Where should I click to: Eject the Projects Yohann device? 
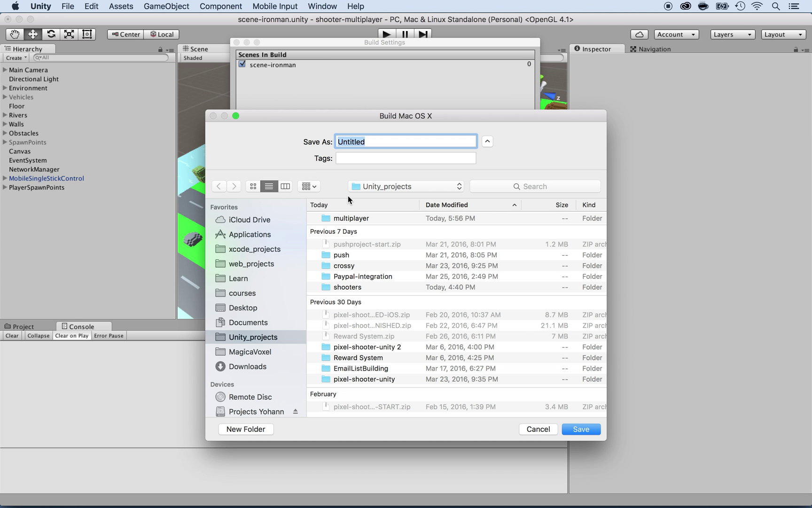(x=296, y=412)
